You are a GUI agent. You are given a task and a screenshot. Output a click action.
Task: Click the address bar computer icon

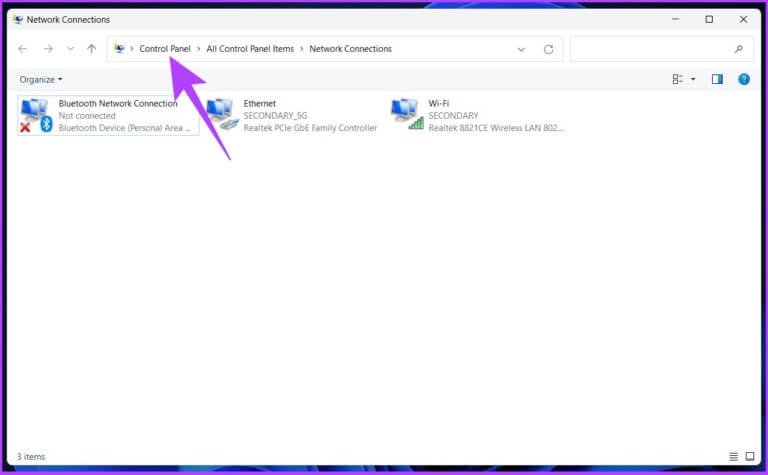119,48
